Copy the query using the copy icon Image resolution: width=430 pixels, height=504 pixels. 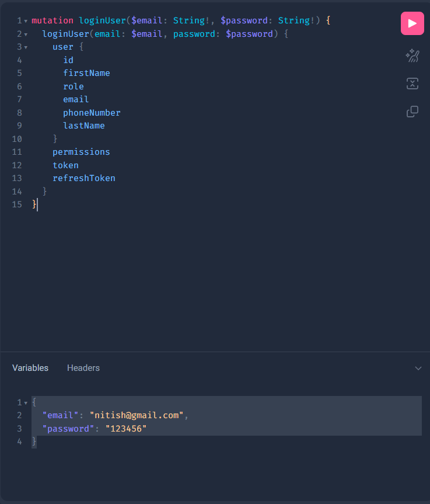pos(412,112)
